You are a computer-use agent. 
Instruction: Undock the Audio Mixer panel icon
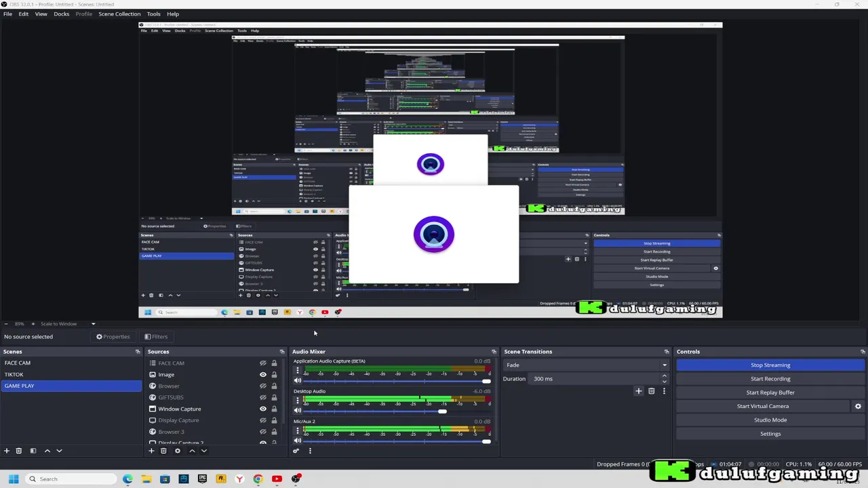[x=494, y=352]
